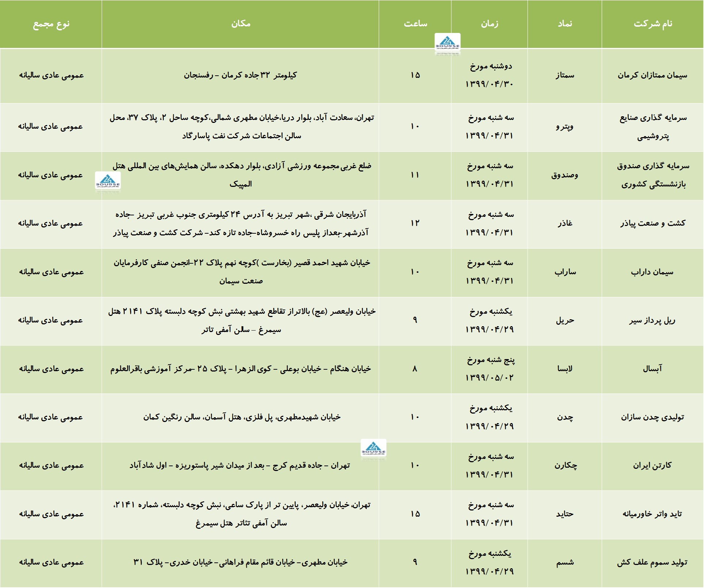Click hour '۸' in the لابسا row
The width and height of the screenshot is (704, 588).
coord(415,369)
